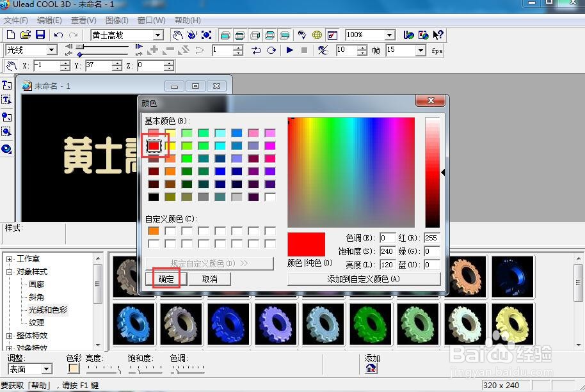
Task: Open a file with the folder icon
Action: (26, 35)
